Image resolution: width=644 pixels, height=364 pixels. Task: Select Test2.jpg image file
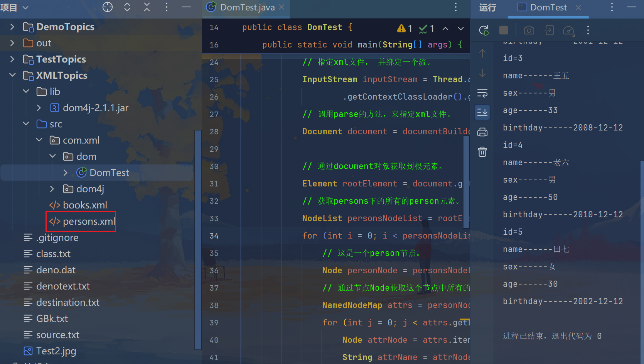pyautogui.click(x=50, y=351)
